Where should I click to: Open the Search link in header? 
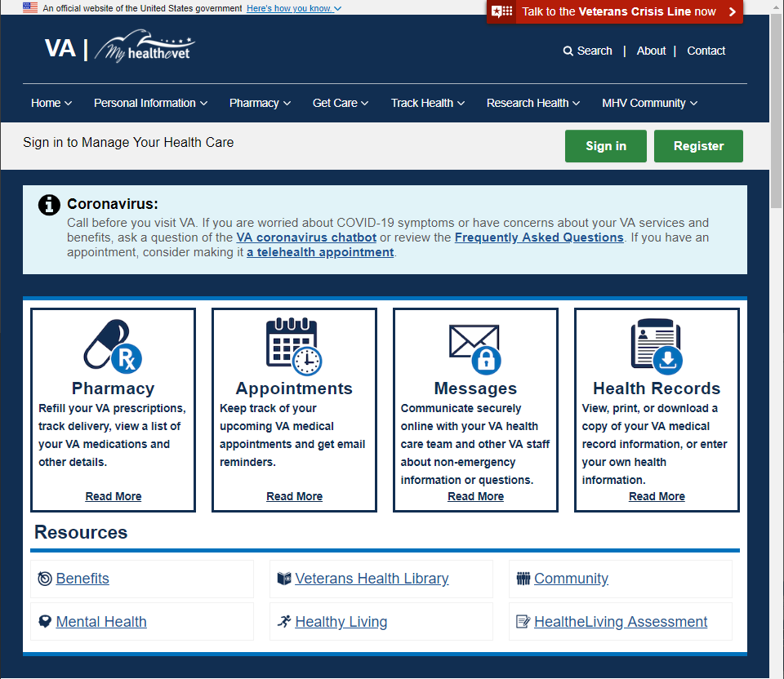click(x=587, y=51)
